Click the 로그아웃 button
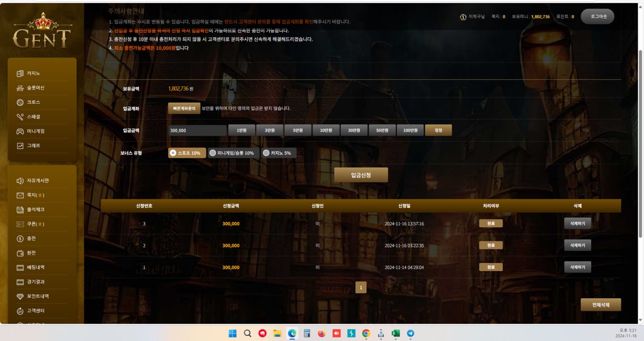Image resolution: width=644 pixels, height=341 pixels. [597, 17]
